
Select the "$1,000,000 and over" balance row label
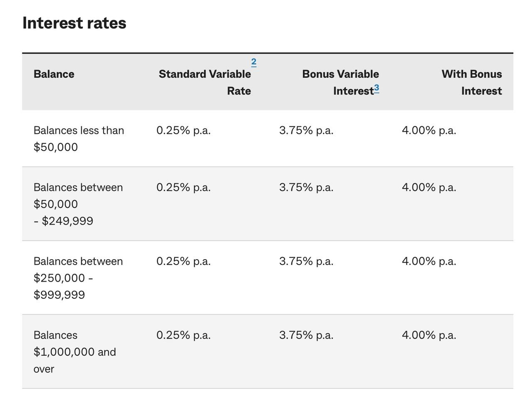[x=75, y=352]
